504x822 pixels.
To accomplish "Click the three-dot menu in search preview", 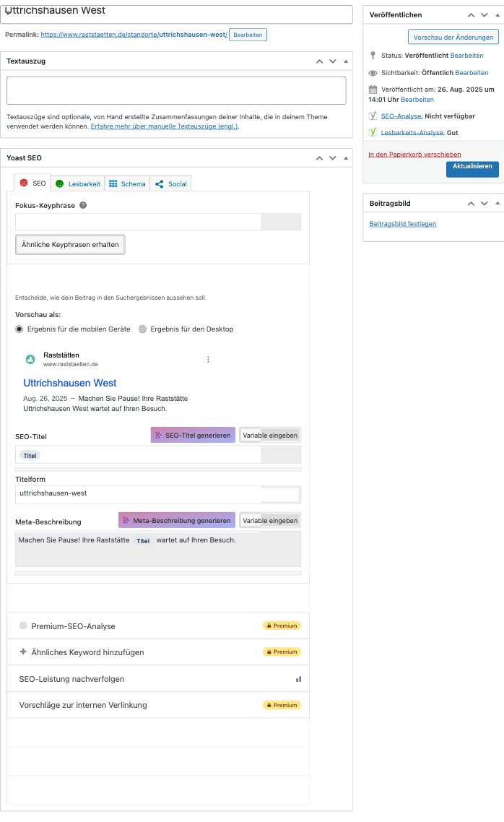I will coord(208,360).
